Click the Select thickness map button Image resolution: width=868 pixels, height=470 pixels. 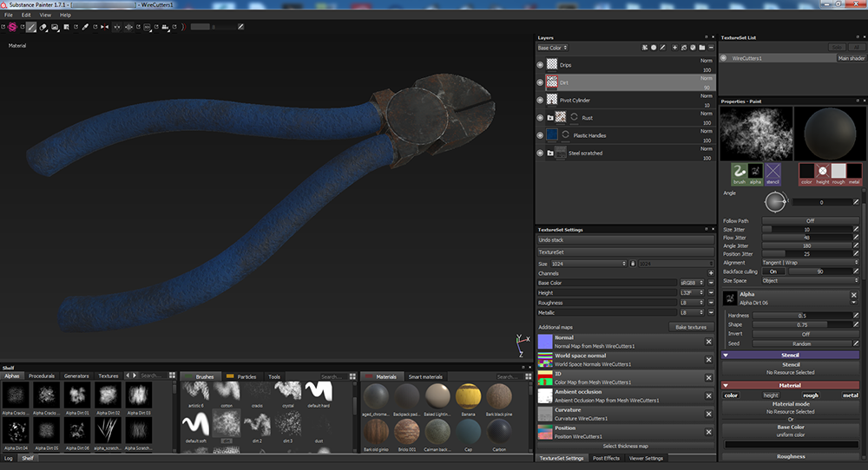click(x=626, y=446)
